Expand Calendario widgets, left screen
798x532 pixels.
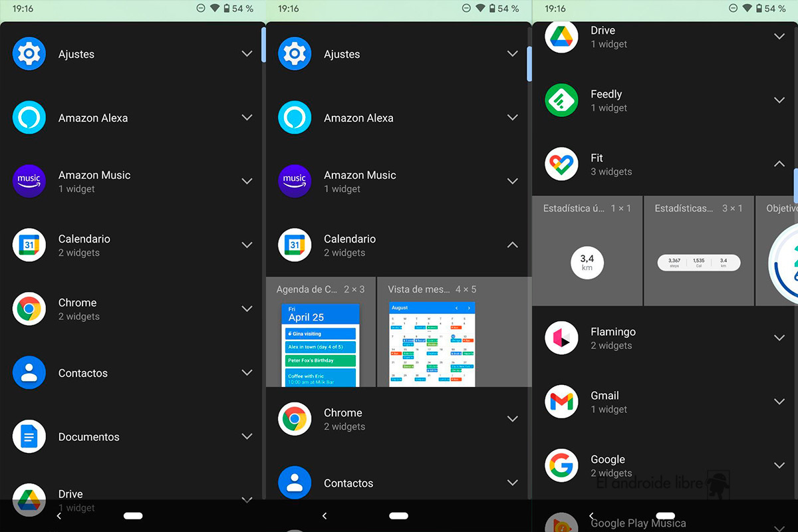pyautogui.click(x=247, y=245)
